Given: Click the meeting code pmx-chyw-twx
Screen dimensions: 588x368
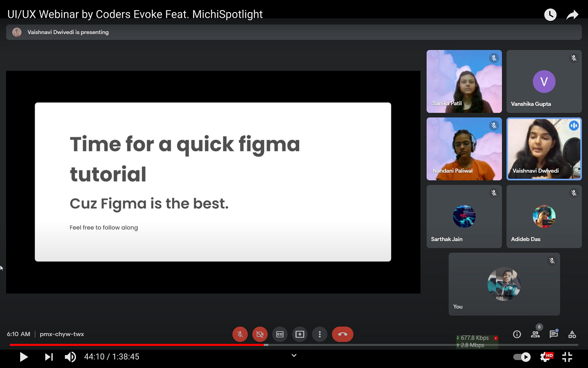Looking at the screenshot, I should (62, 334).
